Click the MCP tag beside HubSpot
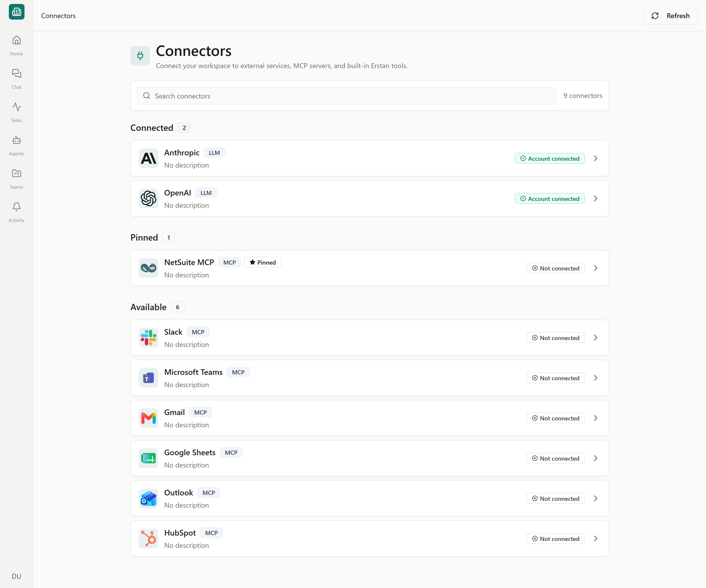This screenshot has height=588, width=706. click(212, 533)
